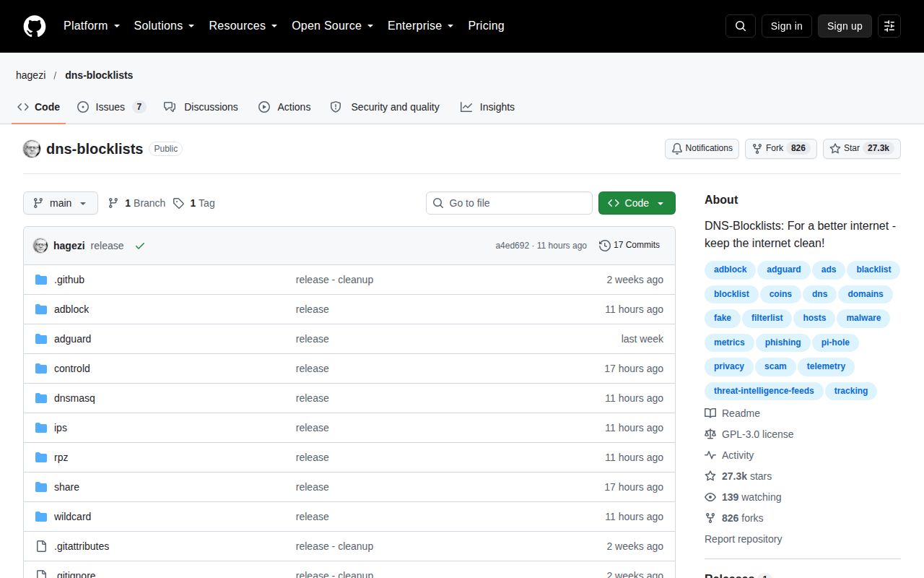This screenshot has width=924, height=578.
Task: Open Notifications bell button
Action: 702,149
